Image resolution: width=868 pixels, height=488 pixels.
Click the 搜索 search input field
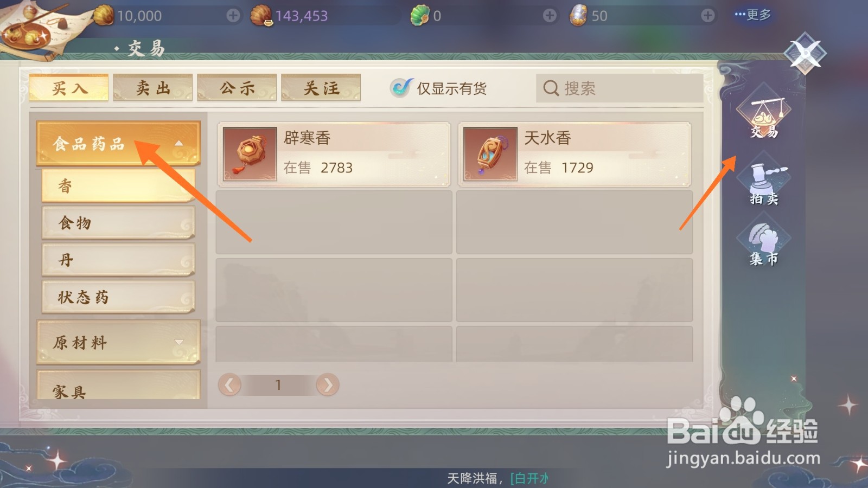(x=620, y=88)
